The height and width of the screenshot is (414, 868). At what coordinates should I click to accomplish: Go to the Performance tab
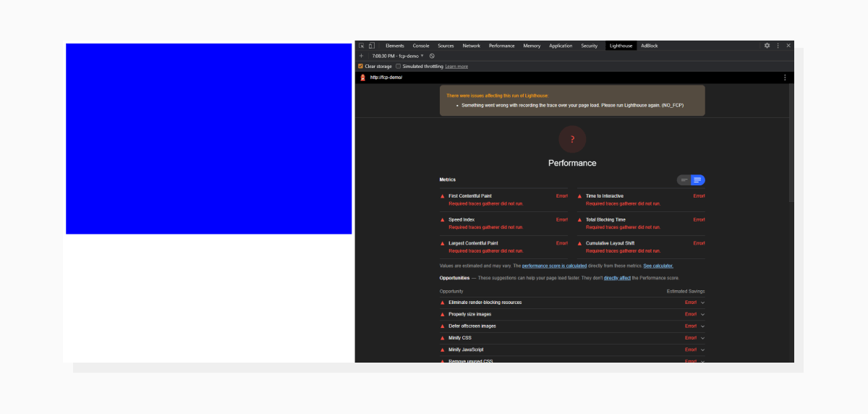tap(502, 46)
